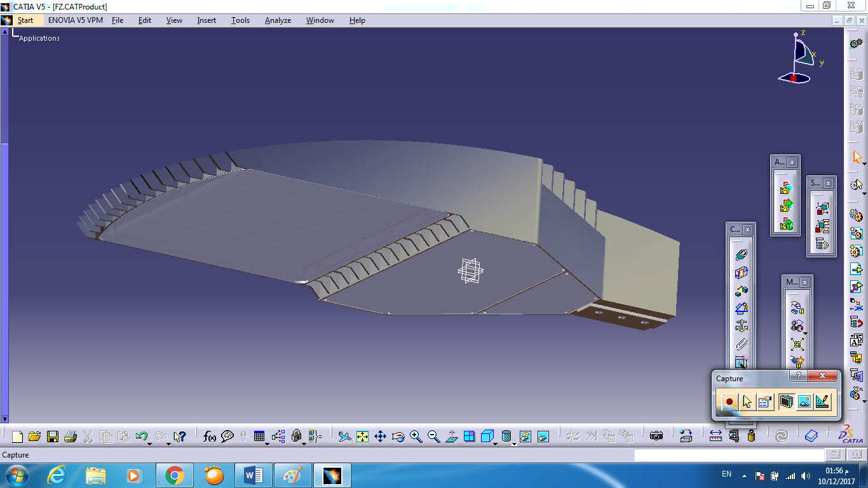
Task: Toggle Vector mode in Capture dialog
Action: pyautogui.click(x=822, y=402)
